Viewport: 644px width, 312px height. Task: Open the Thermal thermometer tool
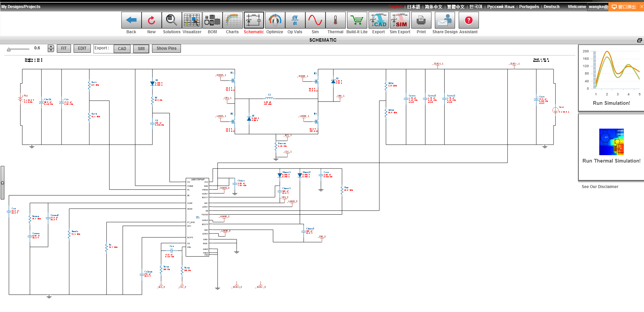[x=335, y=20]
